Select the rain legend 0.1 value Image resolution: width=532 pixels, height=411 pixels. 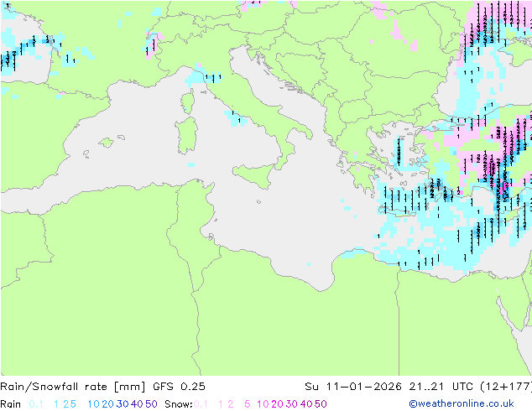36,404
